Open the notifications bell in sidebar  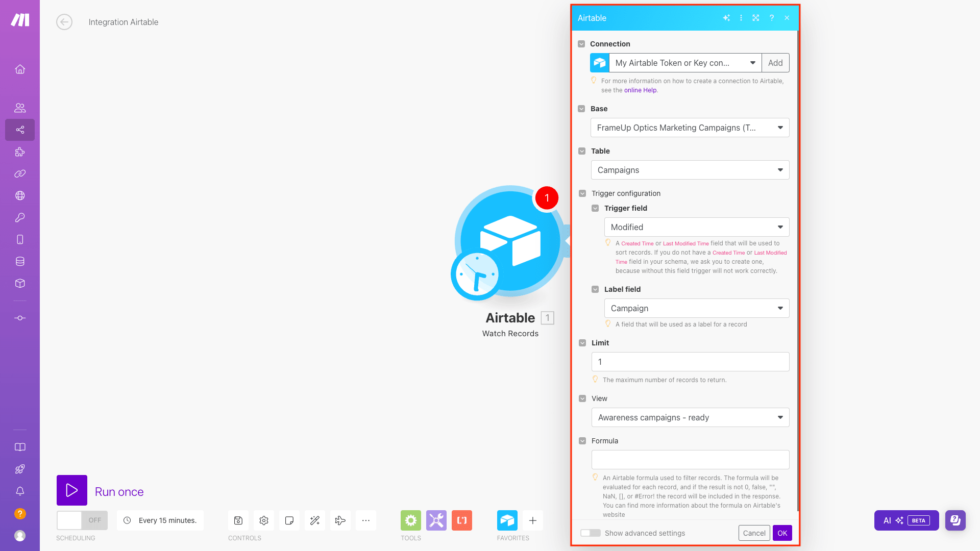click(20, 491)
